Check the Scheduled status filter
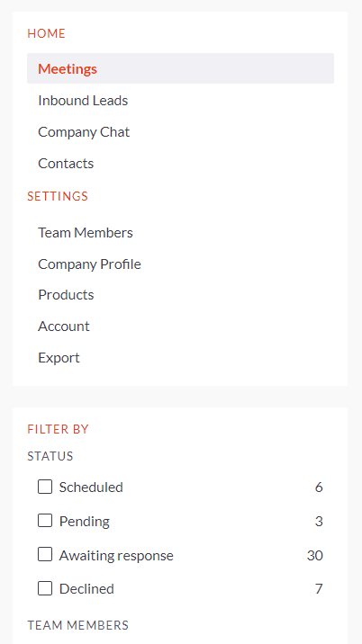 point(45,487)
